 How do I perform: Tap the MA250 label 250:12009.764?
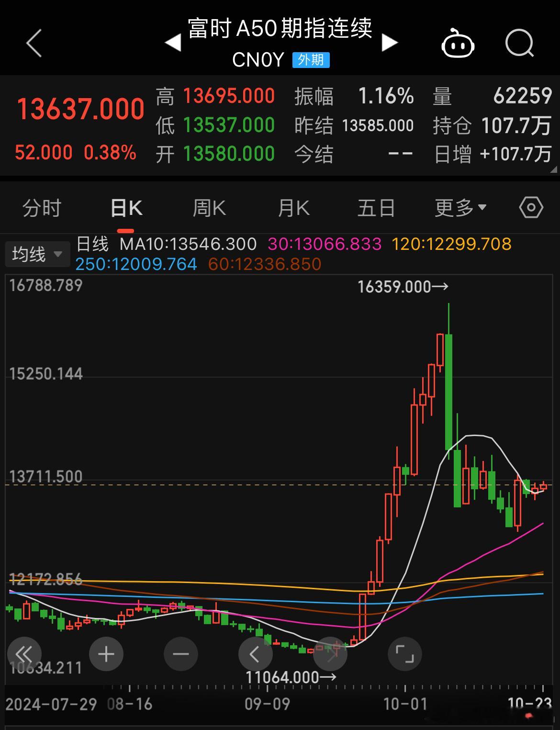pos(136,264)
